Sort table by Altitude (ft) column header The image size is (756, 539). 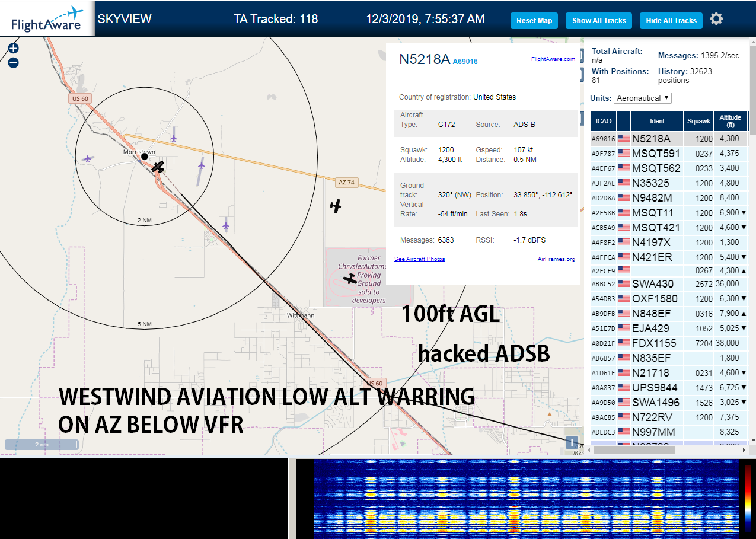coord(731,121)
